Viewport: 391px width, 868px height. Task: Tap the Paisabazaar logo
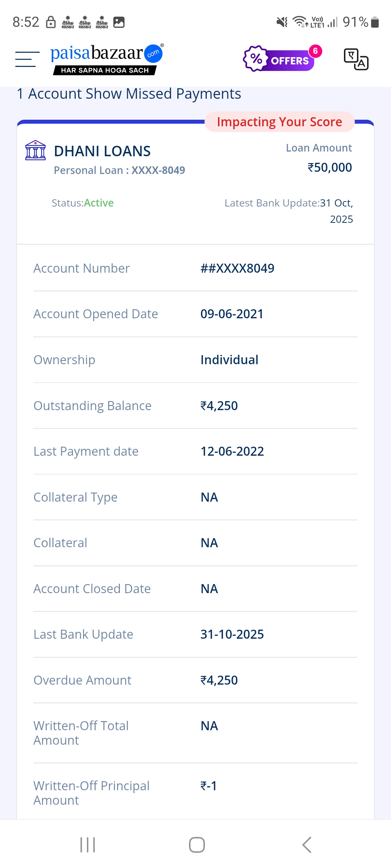[107, 59]
